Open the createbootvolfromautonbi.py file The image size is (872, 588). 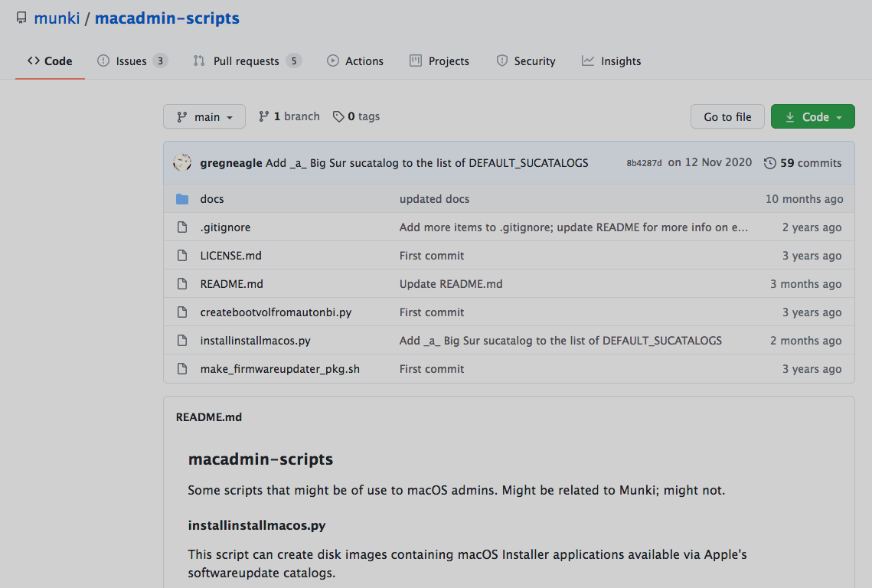[276, 312]
